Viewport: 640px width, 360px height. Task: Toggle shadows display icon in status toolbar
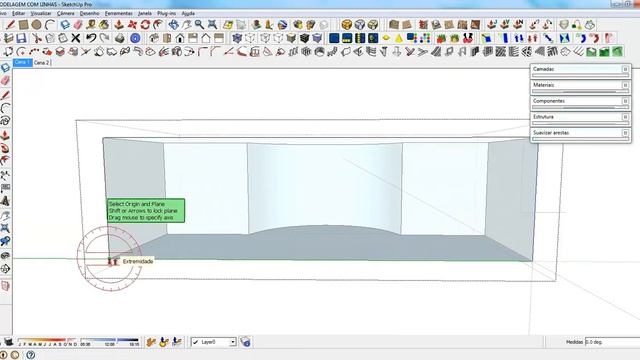(8, 342)
